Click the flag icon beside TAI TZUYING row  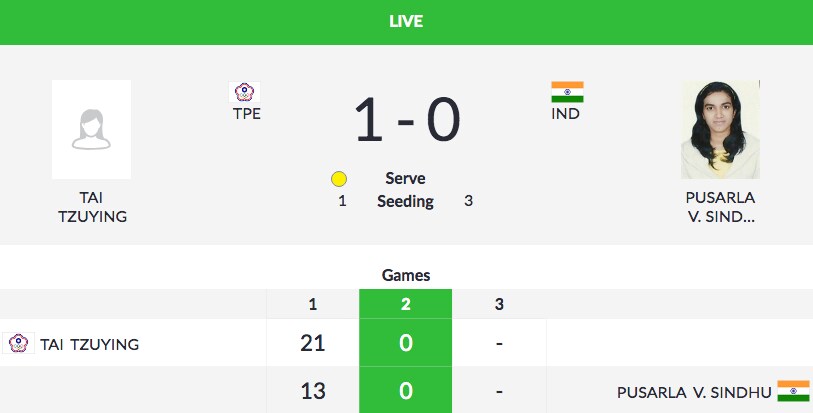18,344
